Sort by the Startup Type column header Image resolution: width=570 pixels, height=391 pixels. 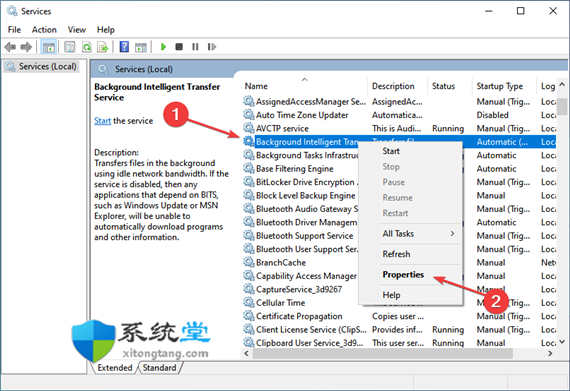click(x=504, y=86)
